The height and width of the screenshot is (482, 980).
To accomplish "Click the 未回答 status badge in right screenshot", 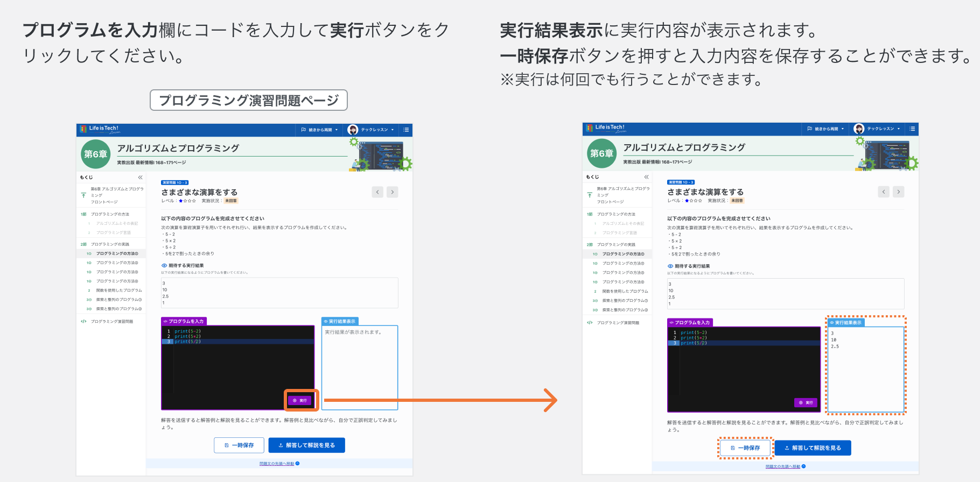I will [x=737, y=201].
